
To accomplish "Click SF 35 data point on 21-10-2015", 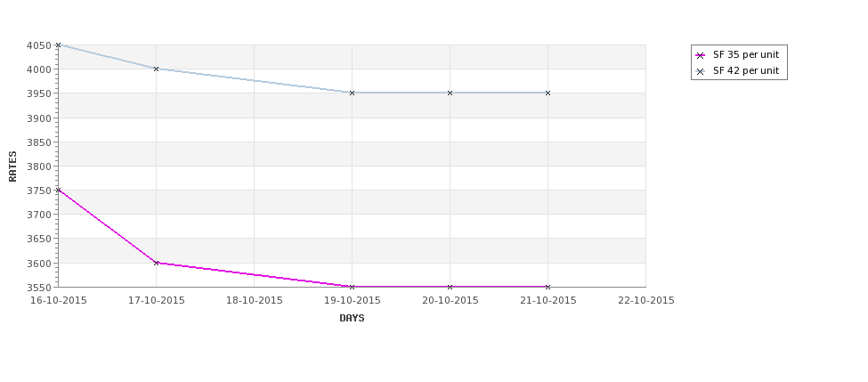I will pos(548,287).
